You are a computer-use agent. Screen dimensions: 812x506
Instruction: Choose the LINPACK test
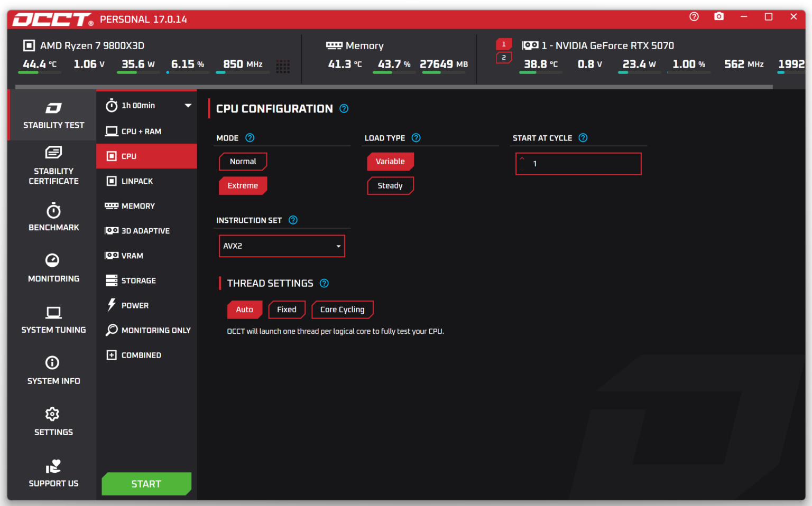[x=146, y=181]
